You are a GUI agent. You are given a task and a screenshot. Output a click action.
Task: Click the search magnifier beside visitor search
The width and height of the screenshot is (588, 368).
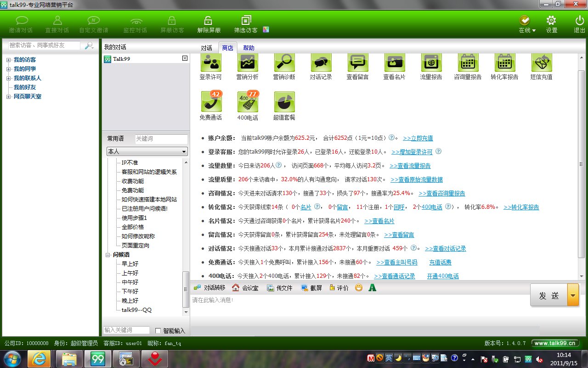point(89,46)
